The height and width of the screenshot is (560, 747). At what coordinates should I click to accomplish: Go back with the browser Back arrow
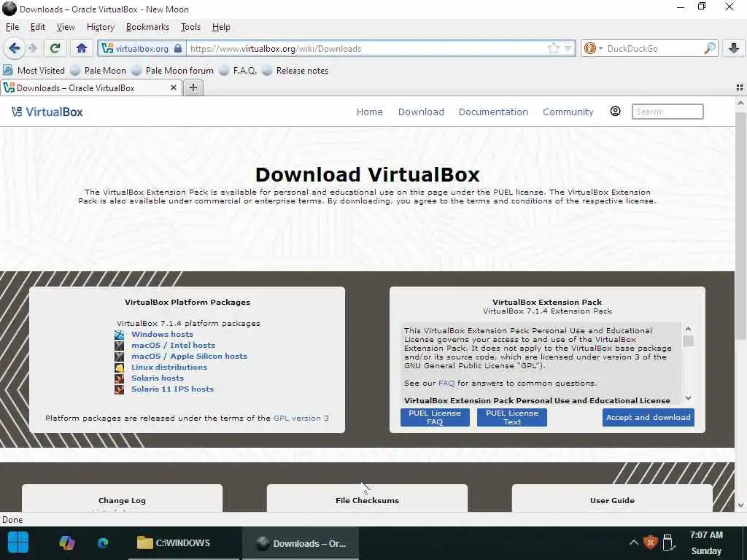click(14, 48)
